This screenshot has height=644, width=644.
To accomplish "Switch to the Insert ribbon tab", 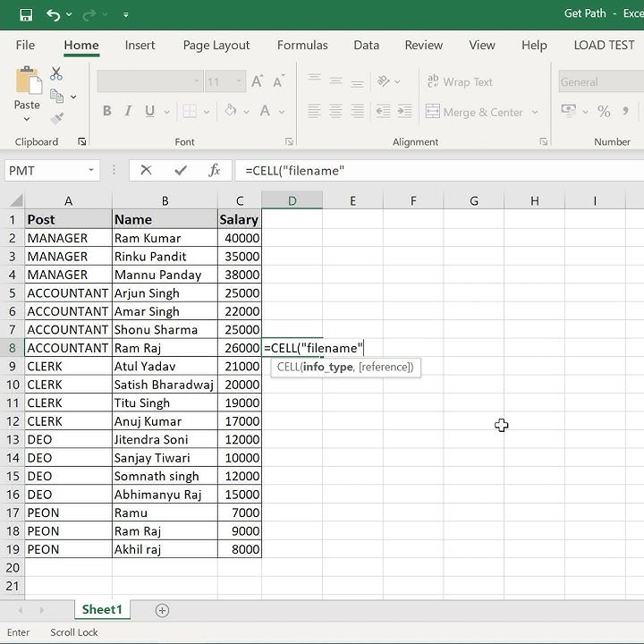I will pyautogui.click(x=140, y=45).
